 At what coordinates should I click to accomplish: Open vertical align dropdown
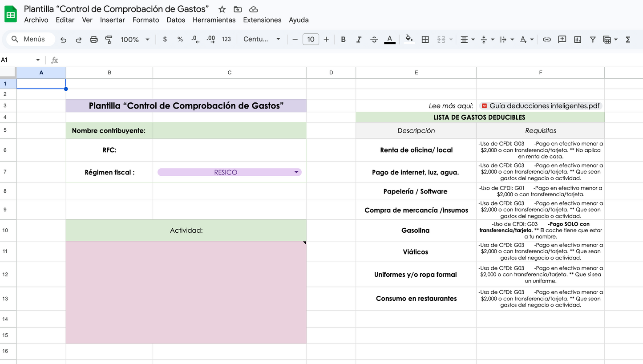pos(487,39)
